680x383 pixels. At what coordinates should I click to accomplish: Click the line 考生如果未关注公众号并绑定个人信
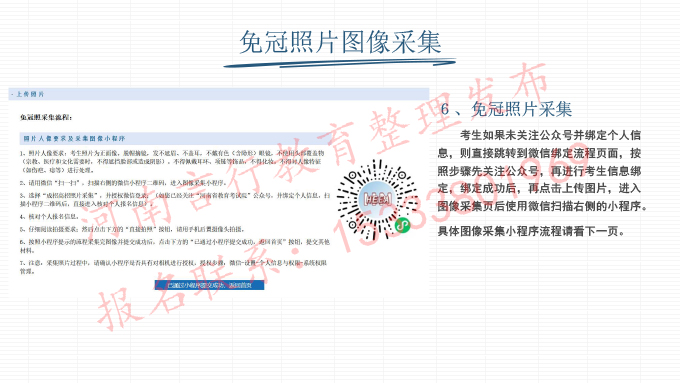pos(551,135)
